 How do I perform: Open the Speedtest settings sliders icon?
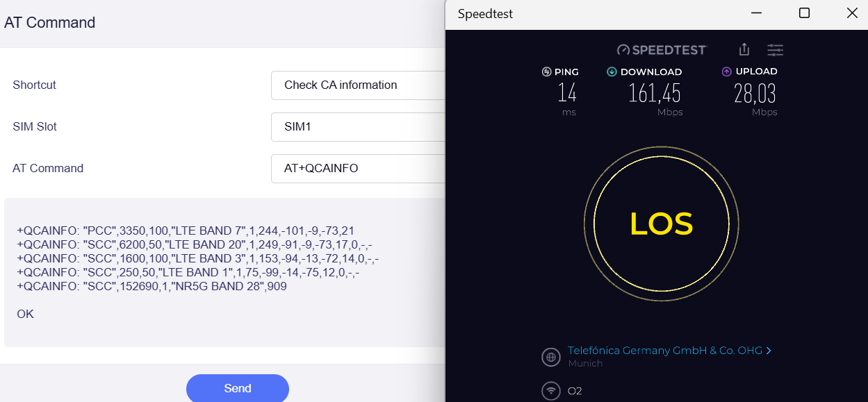775,49
